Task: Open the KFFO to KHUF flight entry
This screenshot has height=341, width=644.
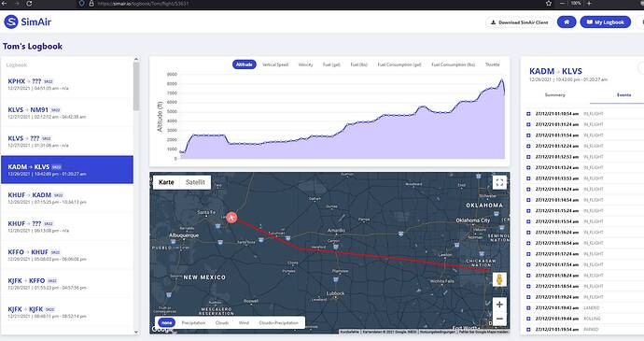Action: coord(67,255)
